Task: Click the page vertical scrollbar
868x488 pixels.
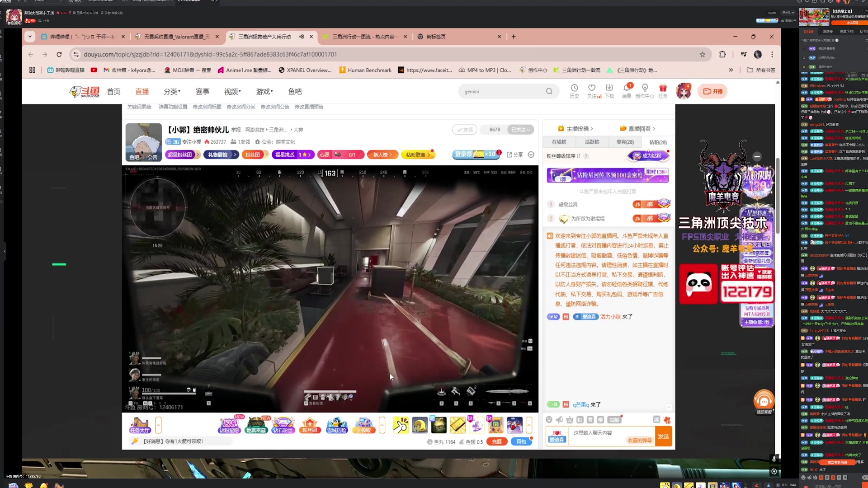Action: [x=778, y=196]
